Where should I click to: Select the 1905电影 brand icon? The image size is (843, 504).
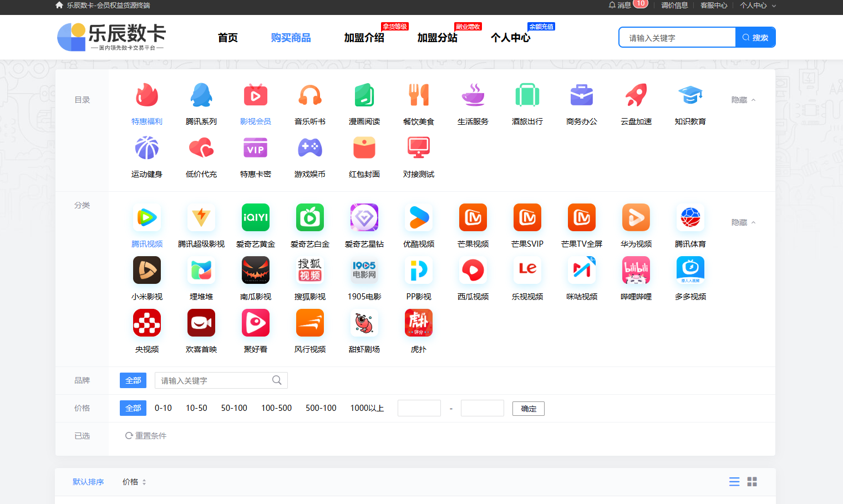click(x=364, y=271)
